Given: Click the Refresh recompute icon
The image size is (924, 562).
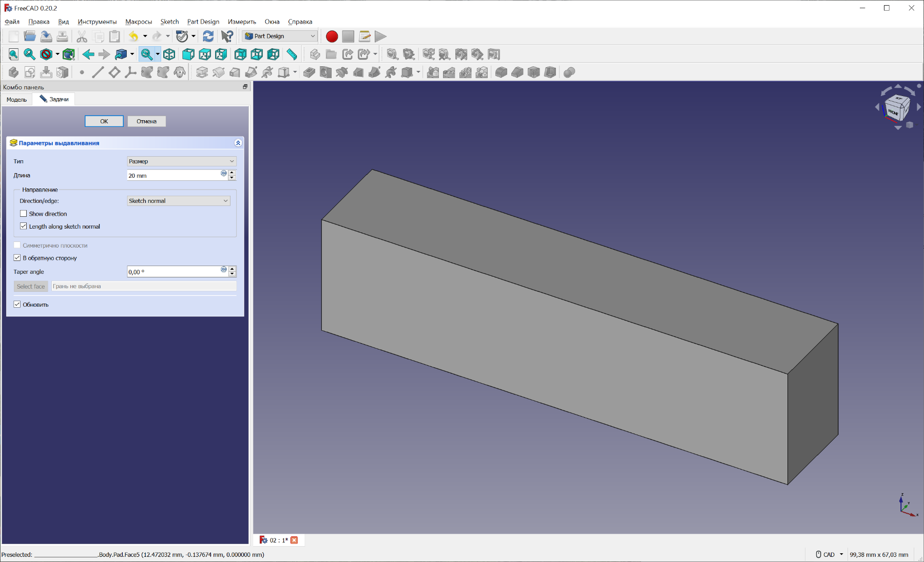Looking at the screenshot, I should point(208,36).
